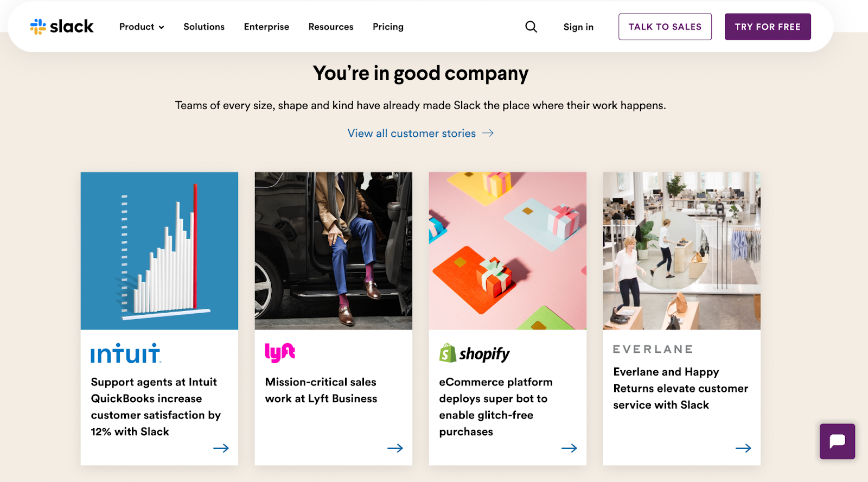Image resolution: width=868 pixels, height=482 pixels.
Task: Open the chat bubble widget
Action: click(837, 441)
